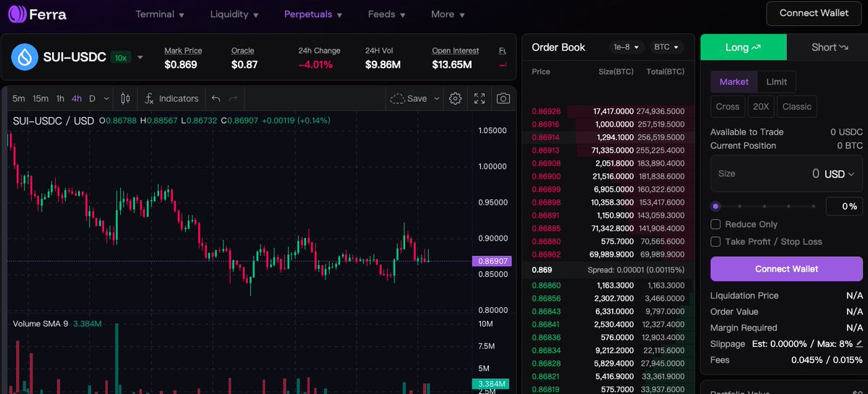Change size currency USD dropdown

coord(839,174)
